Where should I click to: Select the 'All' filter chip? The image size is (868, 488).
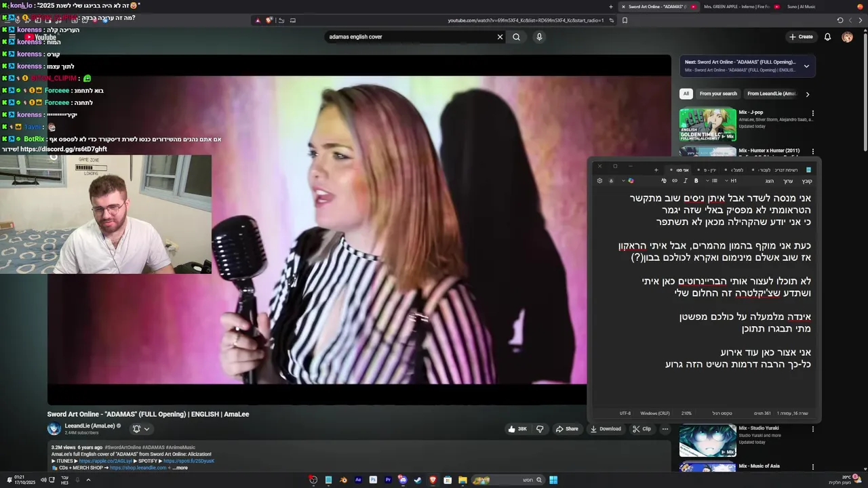[x=686, y=94]
